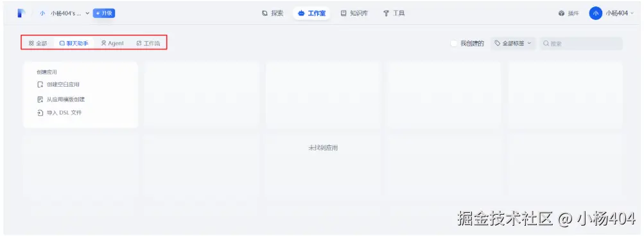Choose 从应用模版创建 option
Image resolution: width=644 pixels, height=236 pixels.
[61, 100]
